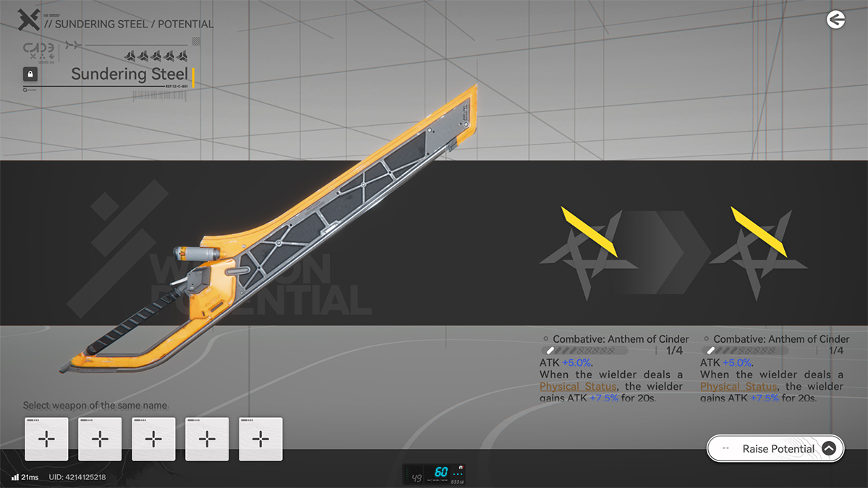Toggle the weapon lock icon
The height and width of the screenshot is (488, 868).
pyautogui.click(x=30, y=74)
